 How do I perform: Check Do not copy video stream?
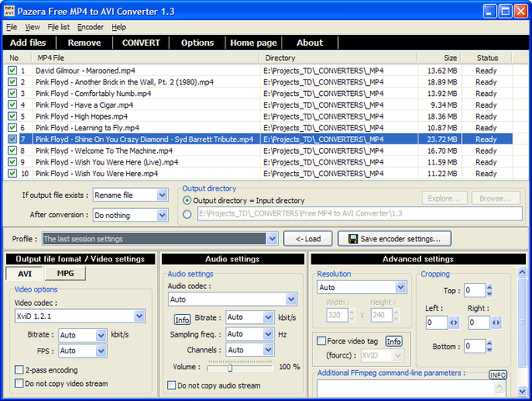click(x=19, y=383)
